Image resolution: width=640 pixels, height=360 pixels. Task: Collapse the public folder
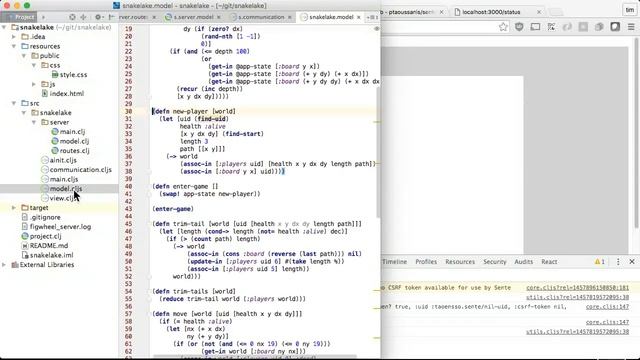[24, 56]
